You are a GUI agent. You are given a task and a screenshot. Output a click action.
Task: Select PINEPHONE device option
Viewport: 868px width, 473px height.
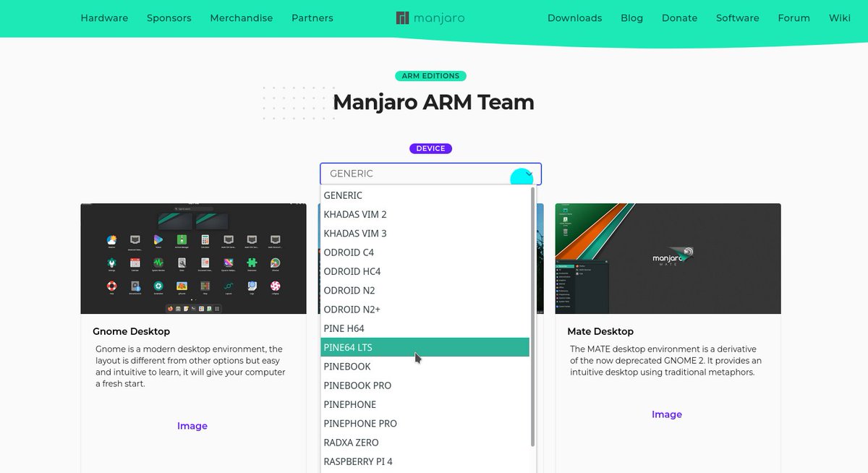pos(425,404)
